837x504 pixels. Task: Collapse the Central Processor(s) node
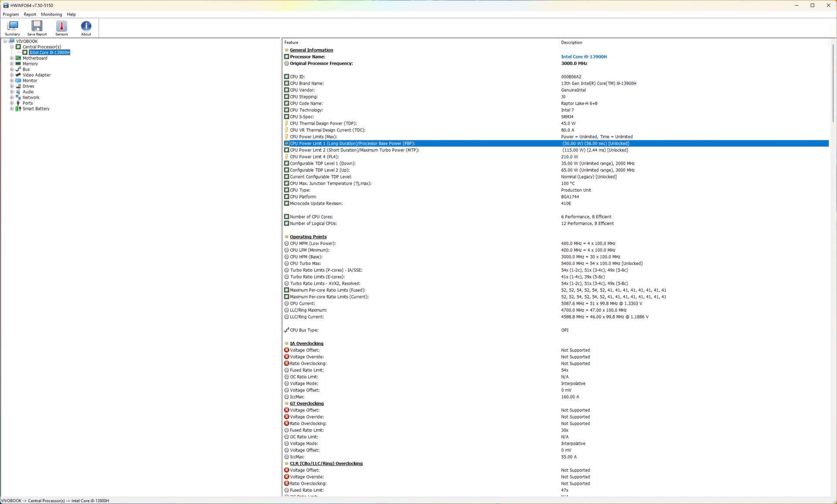12,47
